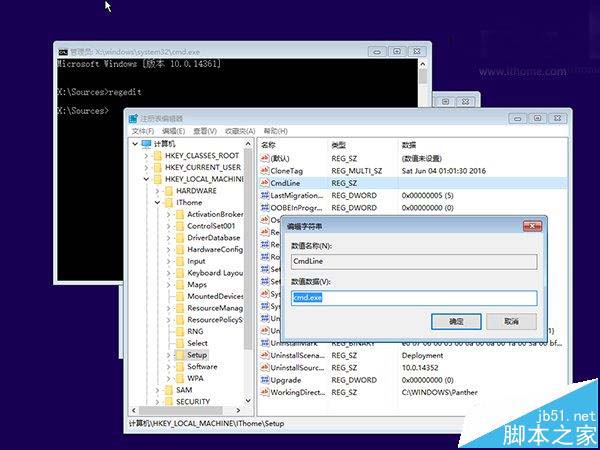Screen dimensions: 600x450
Task: Select the HKEY_CLASSES_ROOT folder icon
Action: click(157, 156)
